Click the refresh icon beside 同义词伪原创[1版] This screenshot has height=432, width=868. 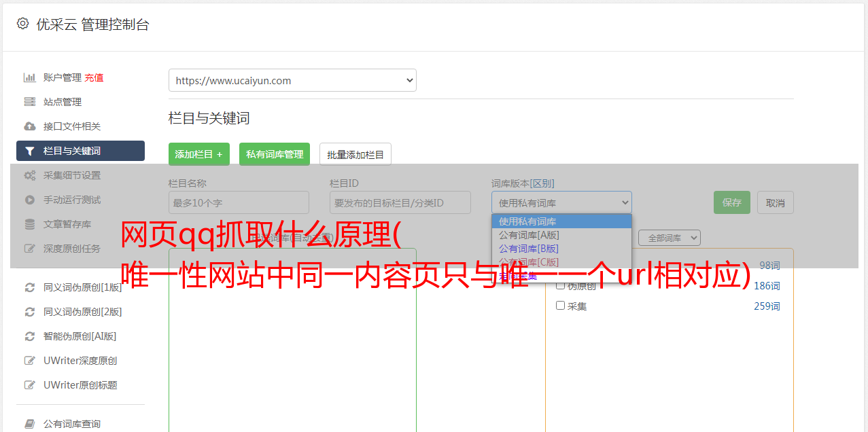click(x=29, y=287)
